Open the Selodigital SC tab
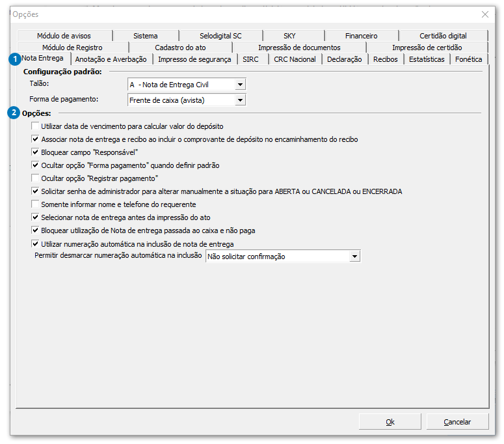The width and height of the screenshot is (504, 444). pos(220,36)
